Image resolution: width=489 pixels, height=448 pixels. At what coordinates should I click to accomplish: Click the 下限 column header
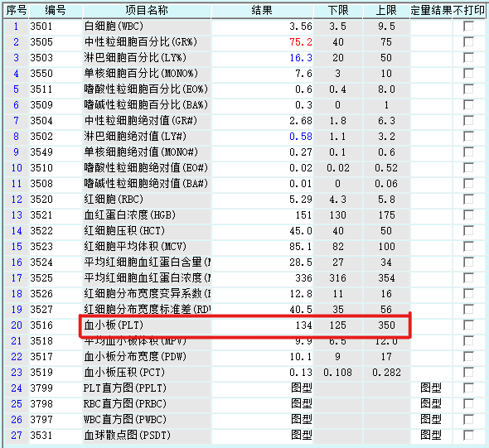click(x=338, y=10)
